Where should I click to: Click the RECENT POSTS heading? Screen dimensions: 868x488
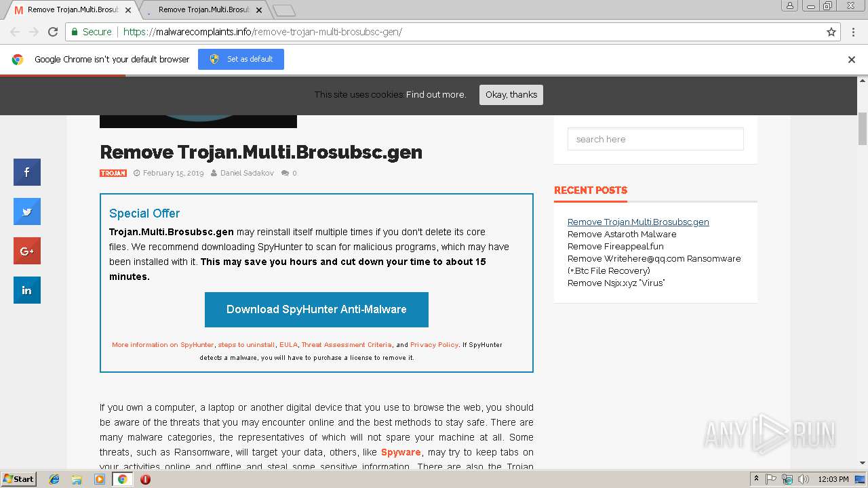click(x=591, y=190)
